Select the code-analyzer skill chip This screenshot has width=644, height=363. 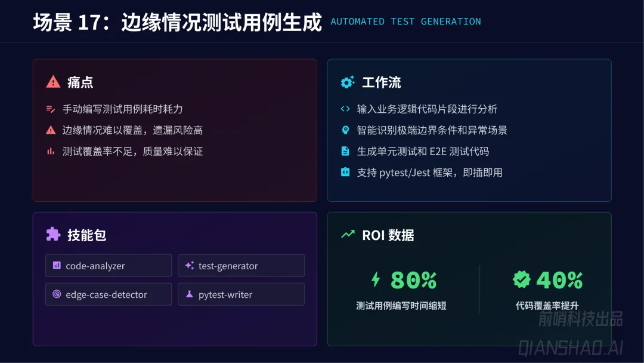(x=109, y=266)
